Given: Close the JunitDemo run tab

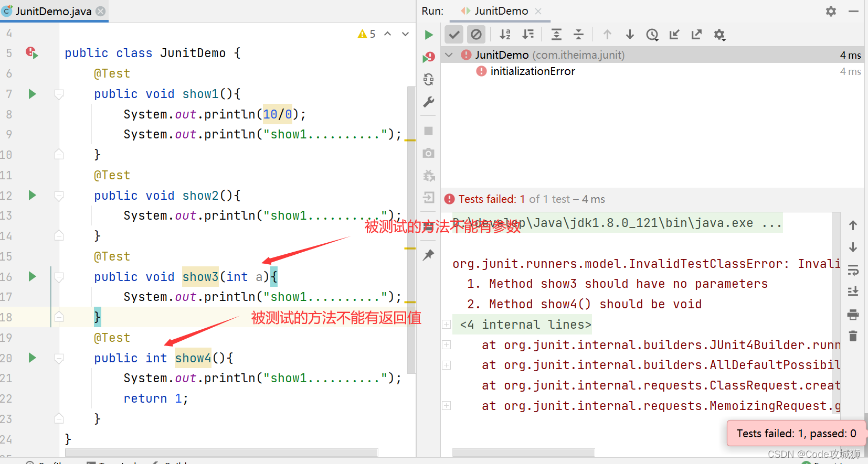Looking at the screenshot, I should click(x=538, y=11).
